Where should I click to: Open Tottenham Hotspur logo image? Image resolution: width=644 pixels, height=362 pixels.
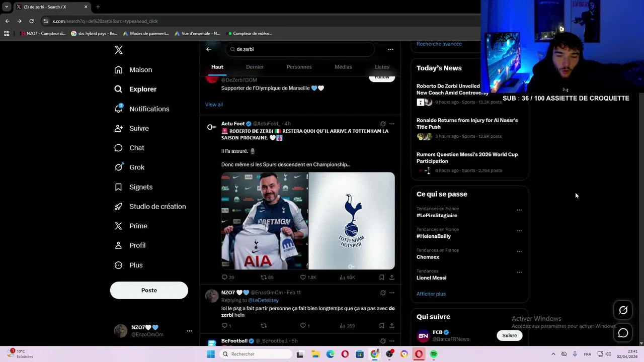tap(352, 221)
